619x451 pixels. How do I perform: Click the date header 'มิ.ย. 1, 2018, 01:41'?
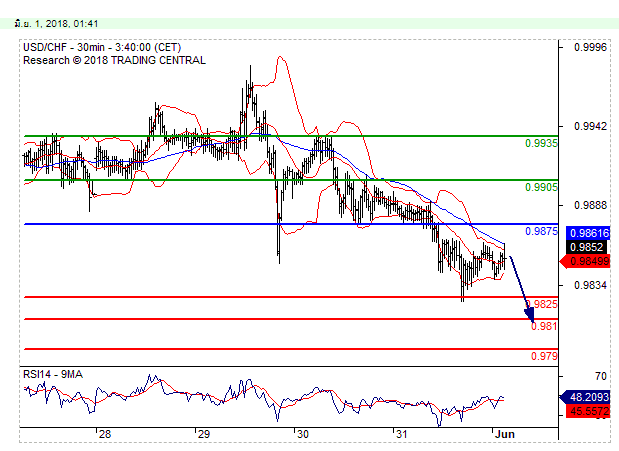click(56, 24)
